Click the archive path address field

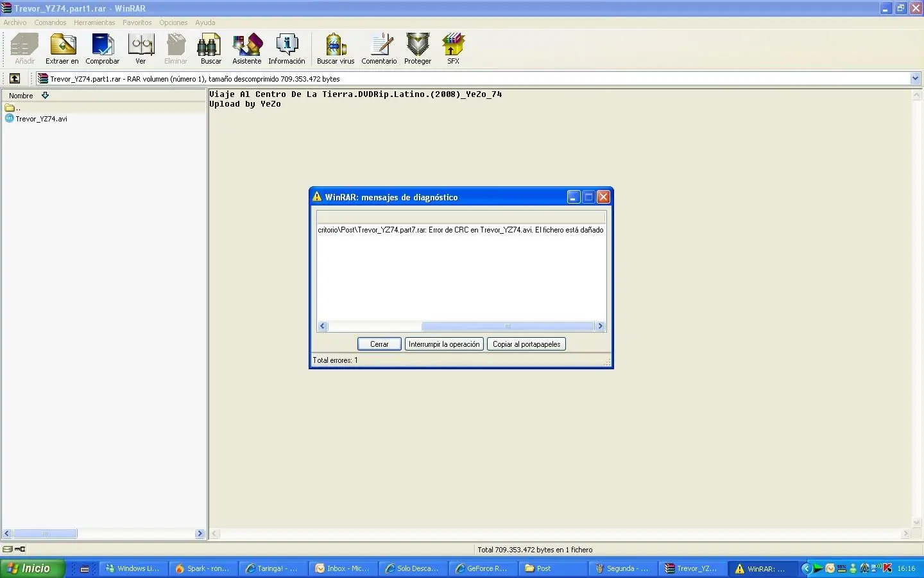click(x=473, y=78)
